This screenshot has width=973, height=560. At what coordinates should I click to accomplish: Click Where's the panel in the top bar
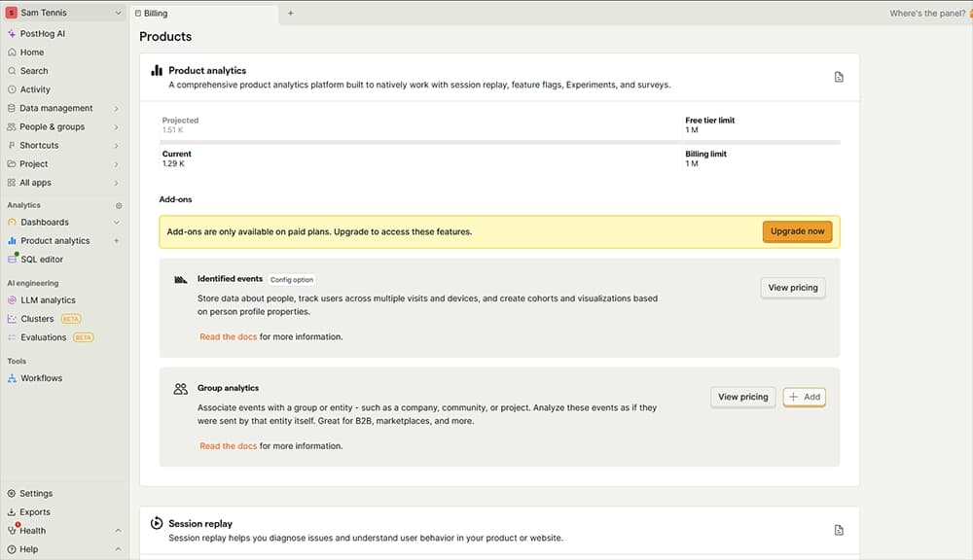tap(926, 13)
